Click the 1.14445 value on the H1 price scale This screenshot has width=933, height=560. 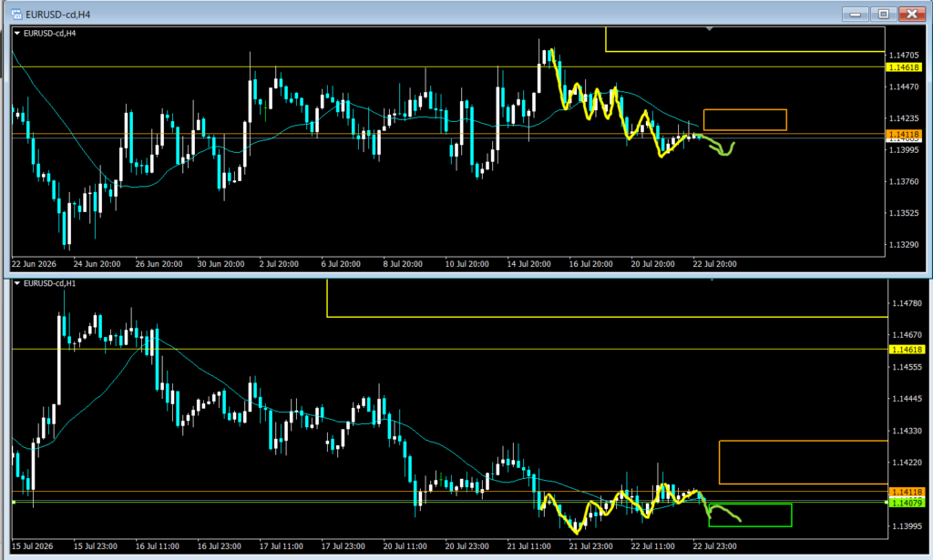[x=907, y=398]
